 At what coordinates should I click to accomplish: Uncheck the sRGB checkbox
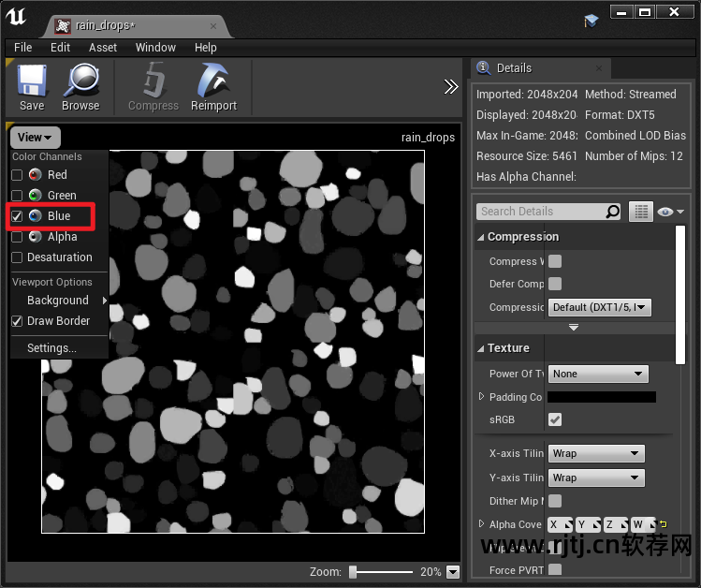pos(555,419)
